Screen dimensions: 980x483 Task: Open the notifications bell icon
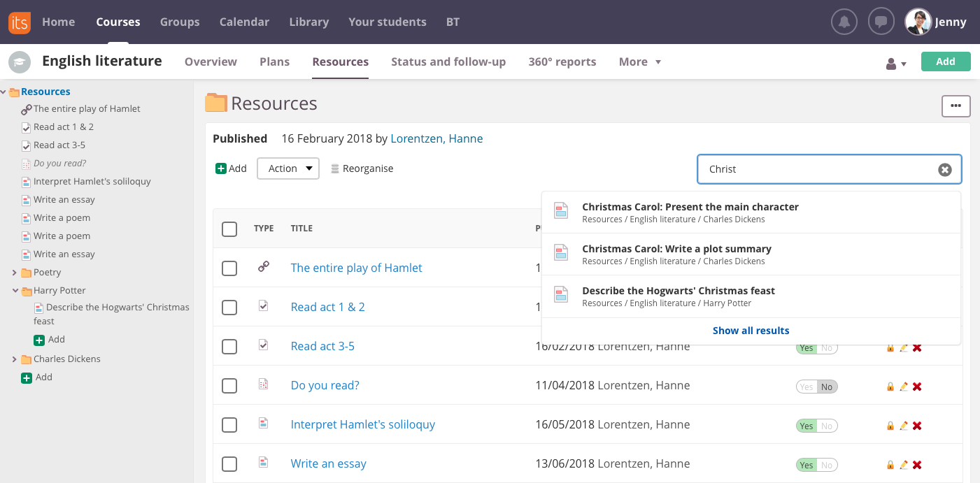pyautogui.click(x=844, y=22)
